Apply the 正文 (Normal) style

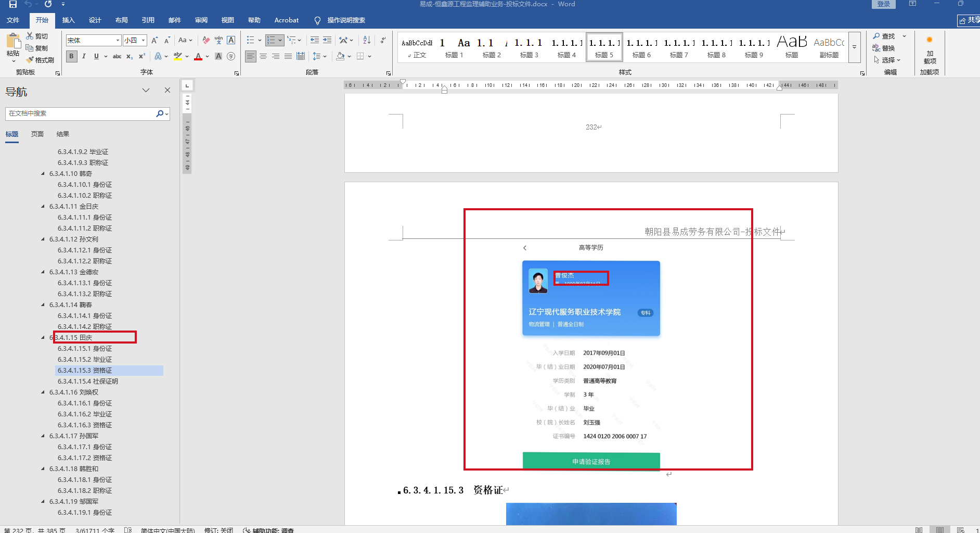point(417,47)
